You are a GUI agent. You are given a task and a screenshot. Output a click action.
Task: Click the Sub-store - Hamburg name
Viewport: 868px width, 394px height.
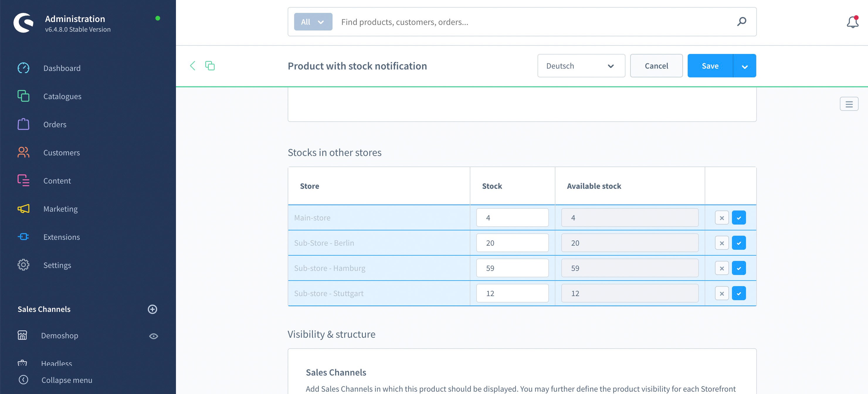[330, 268]
